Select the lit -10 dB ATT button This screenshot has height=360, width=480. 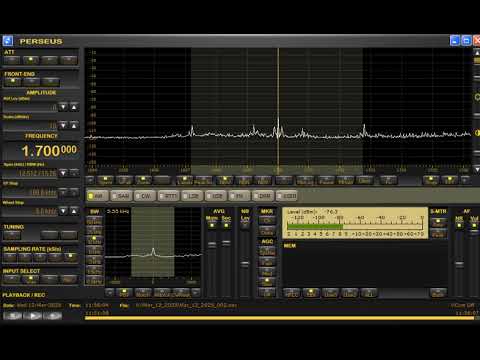click(x=31, y=60)
